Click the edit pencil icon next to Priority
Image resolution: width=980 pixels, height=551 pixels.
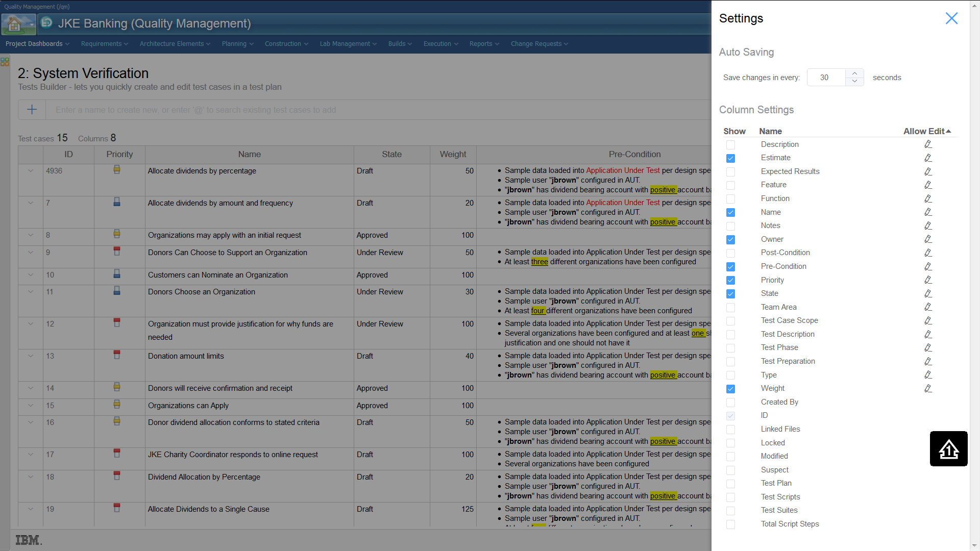(927, 280)
